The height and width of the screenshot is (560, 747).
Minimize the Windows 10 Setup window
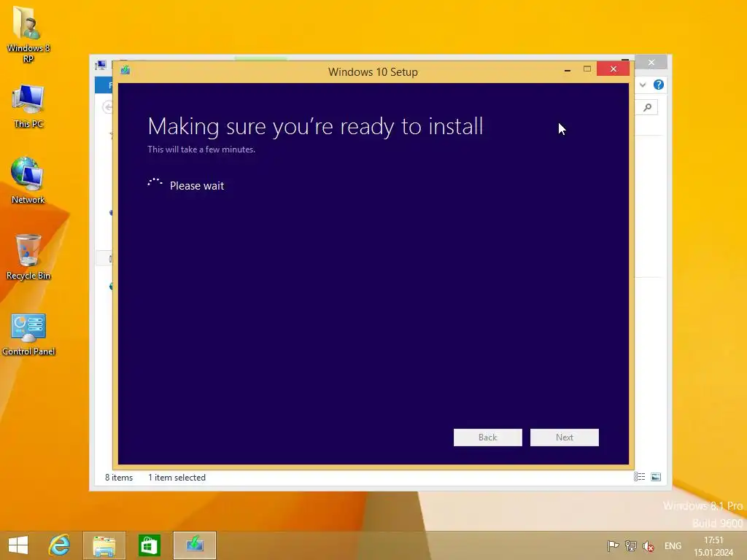[567, 69]
